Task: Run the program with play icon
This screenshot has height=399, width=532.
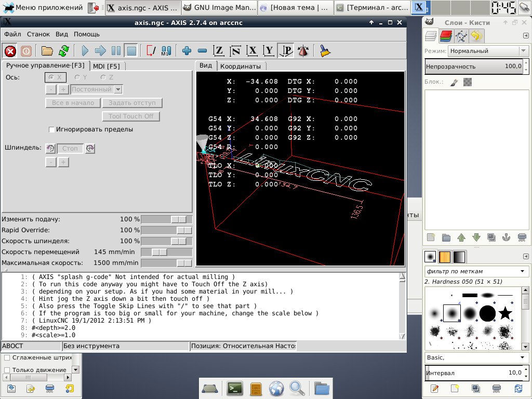Action: pyautogui.click(x=85, y=51)
